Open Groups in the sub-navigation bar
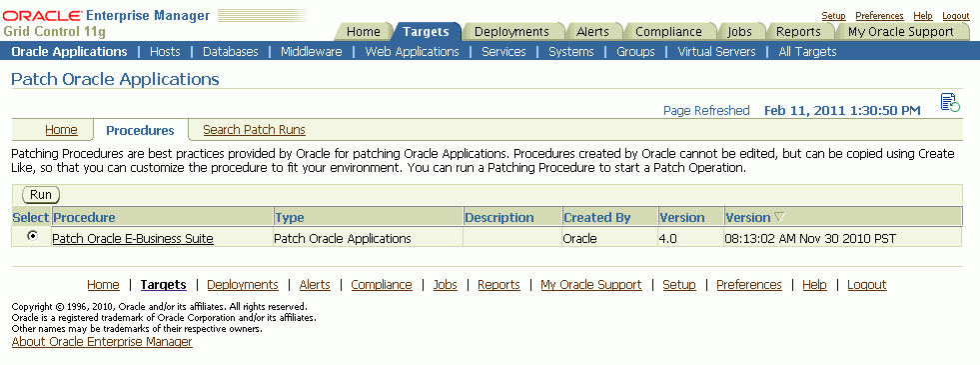 pyautogui.click(x=635, y=51)
